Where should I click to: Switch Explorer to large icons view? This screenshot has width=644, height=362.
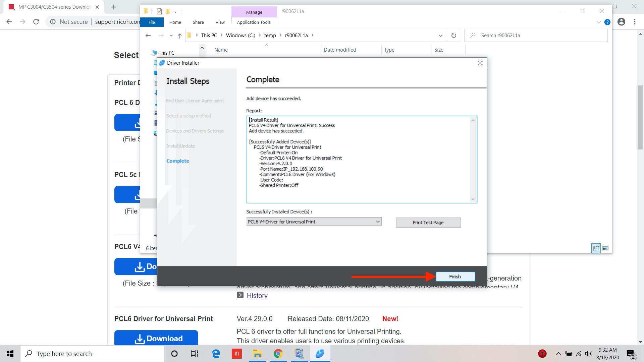pyautogui.click(x=605, y=248)
